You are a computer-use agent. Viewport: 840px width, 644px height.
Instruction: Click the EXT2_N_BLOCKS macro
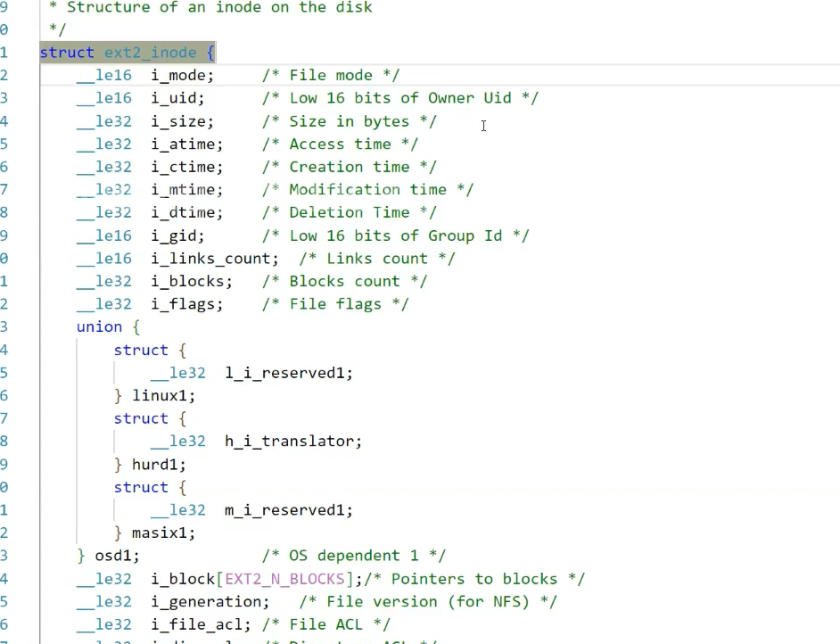pos(284,579)
